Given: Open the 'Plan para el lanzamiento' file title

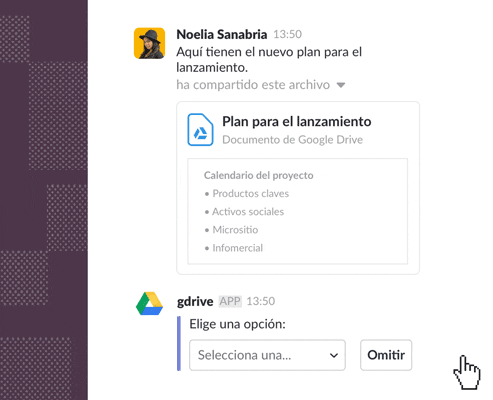Looking at the screenshot, I should tap(297, 122).
